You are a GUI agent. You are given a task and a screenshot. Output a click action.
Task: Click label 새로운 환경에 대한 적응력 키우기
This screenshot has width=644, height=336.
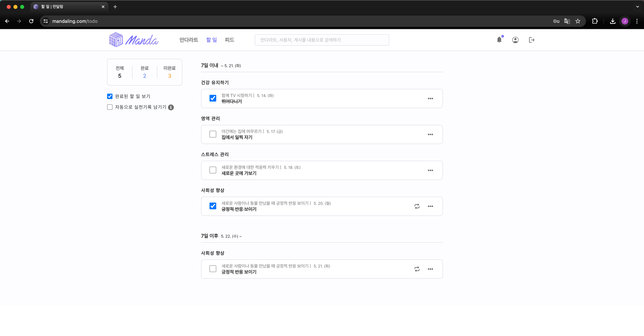(250, 167)
